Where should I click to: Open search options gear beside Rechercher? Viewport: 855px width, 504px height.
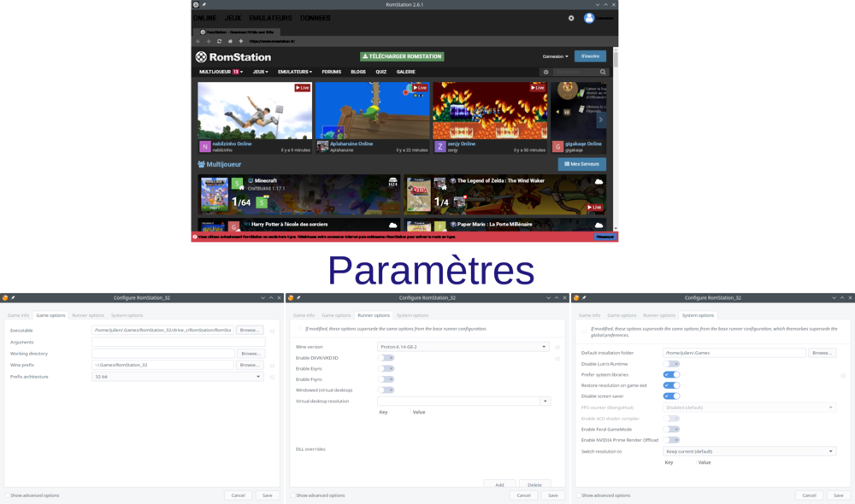pos(545,72)
